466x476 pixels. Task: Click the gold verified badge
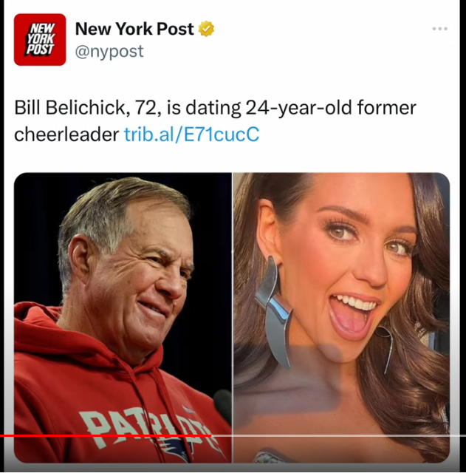pos(208,30)
